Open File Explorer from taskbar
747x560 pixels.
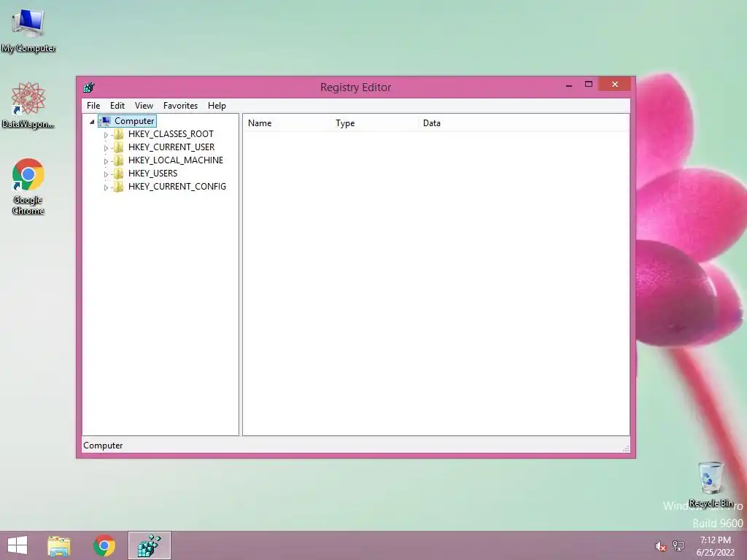pyautogui.click(x=59, y=545)
